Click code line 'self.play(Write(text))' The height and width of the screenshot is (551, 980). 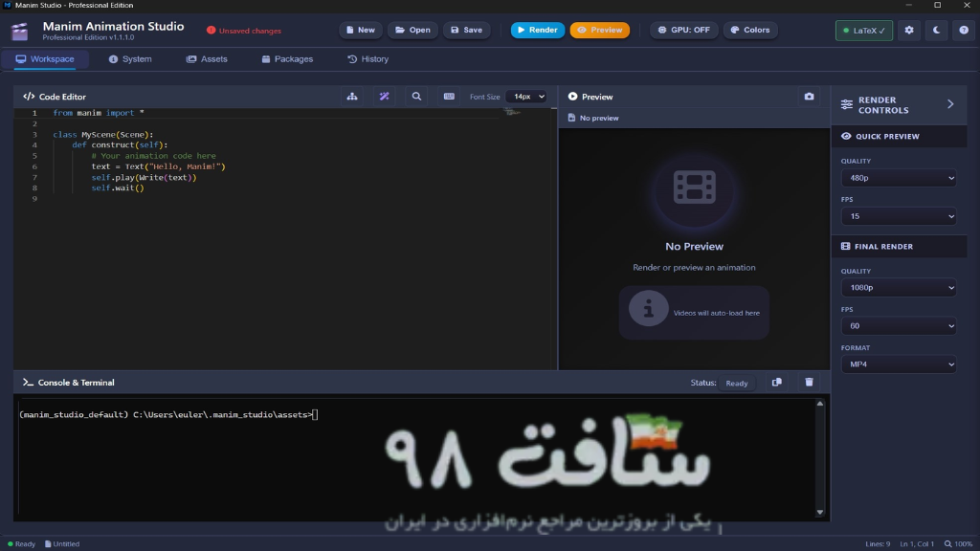(x=144, y=177)
